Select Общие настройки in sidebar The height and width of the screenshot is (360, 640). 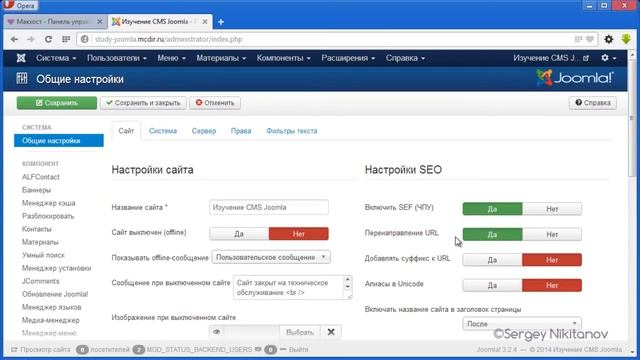(59, 140)
